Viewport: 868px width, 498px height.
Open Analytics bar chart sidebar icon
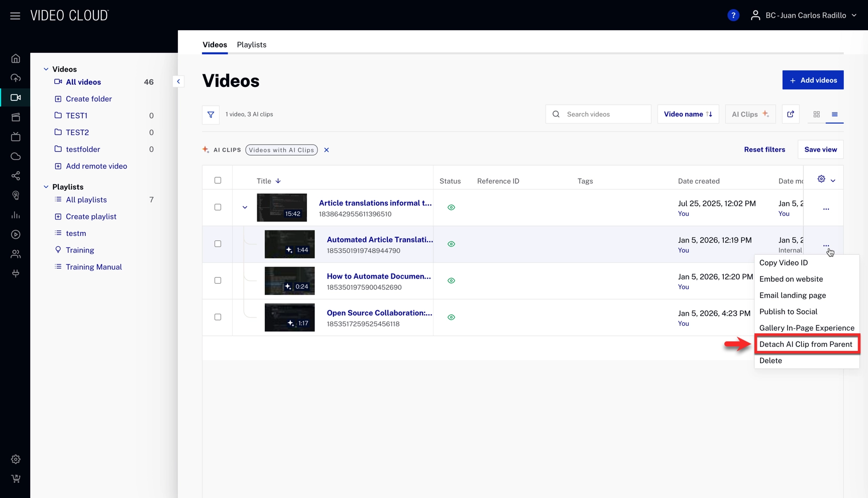[16, 215]
